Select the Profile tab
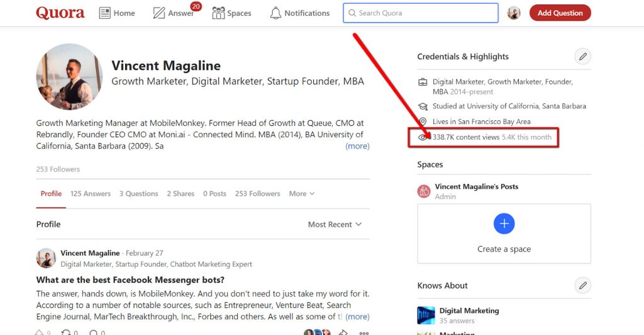Viewport: 644px width, 335px height. 51,193
